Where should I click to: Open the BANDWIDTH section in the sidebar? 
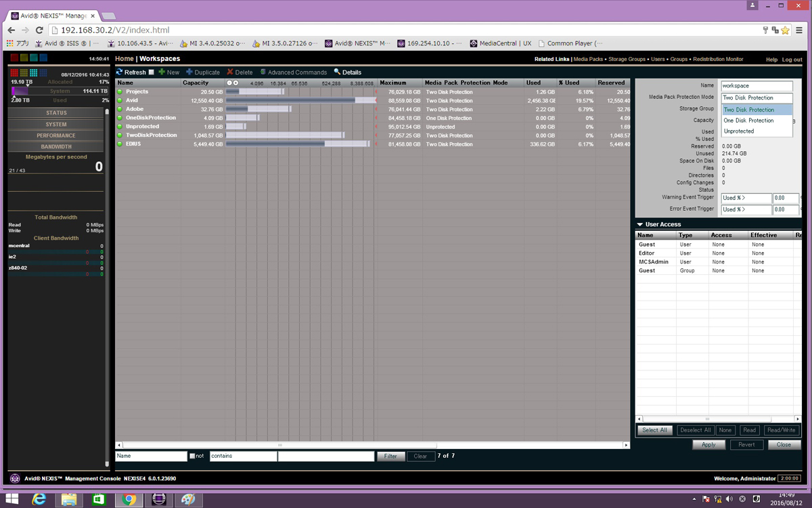tap(56, 146)
